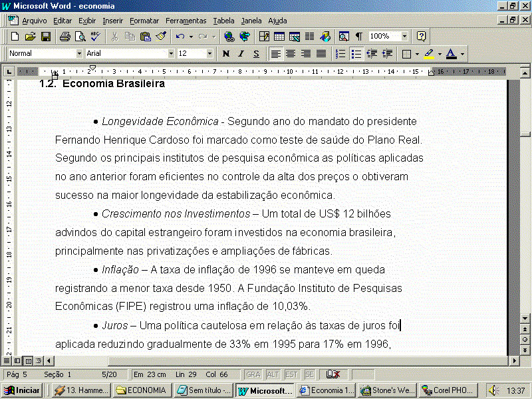
Task: Switch to the ECONOMIA folder taskbar button
Action: 141,390
